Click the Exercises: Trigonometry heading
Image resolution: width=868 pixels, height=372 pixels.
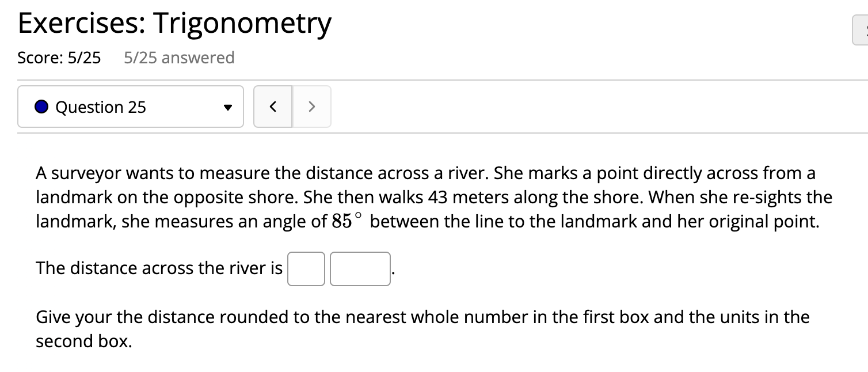(174, 22)
